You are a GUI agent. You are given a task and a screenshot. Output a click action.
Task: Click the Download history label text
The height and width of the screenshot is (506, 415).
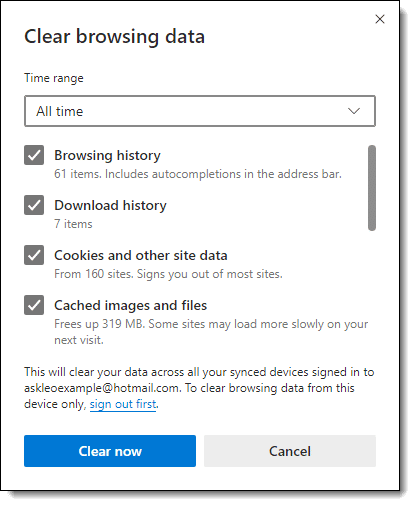pos(110,205)
